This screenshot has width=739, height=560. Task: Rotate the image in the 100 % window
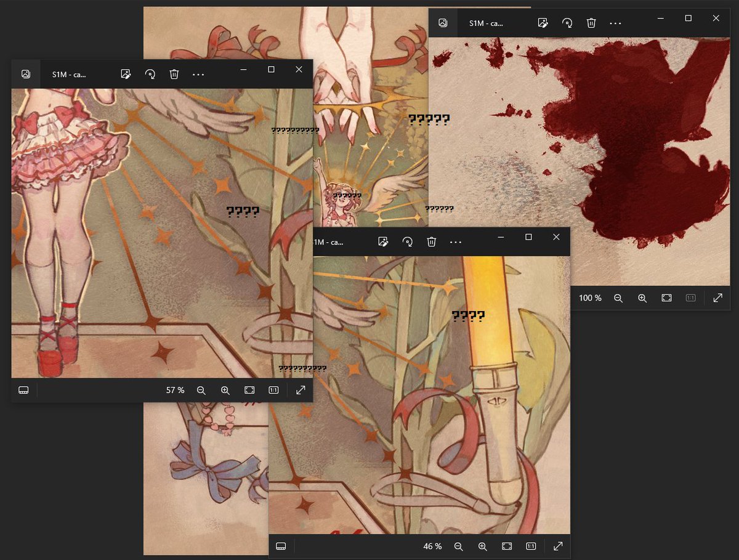567,23
